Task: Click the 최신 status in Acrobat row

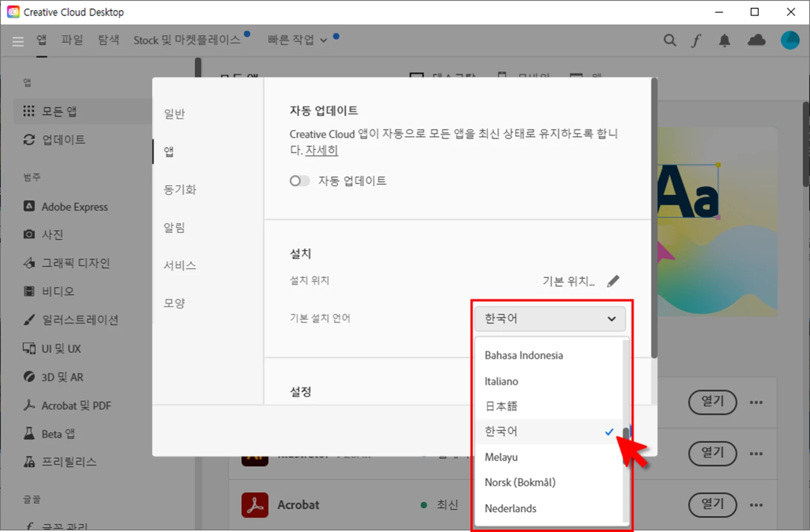Action: point(448,505)
